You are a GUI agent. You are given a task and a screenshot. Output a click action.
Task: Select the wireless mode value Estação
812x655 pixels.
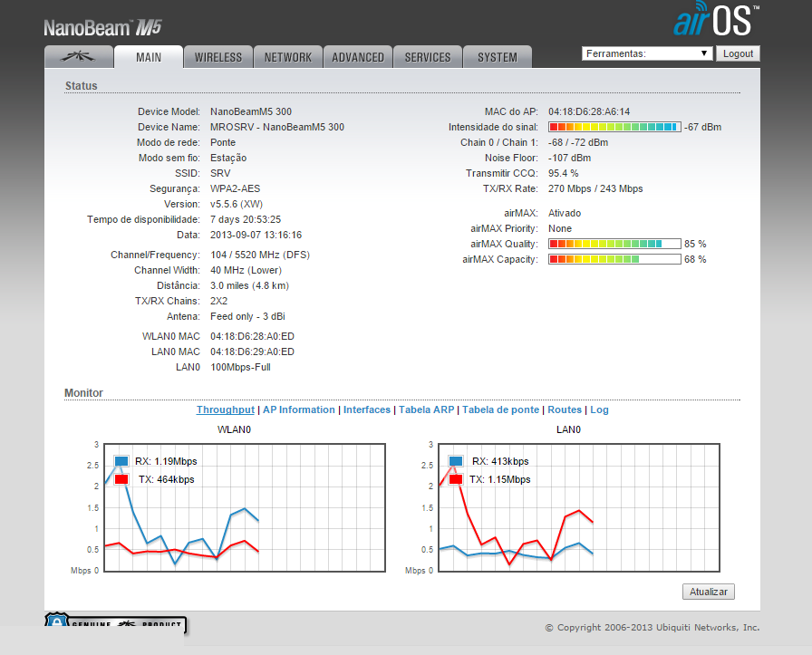pos(228,158)
